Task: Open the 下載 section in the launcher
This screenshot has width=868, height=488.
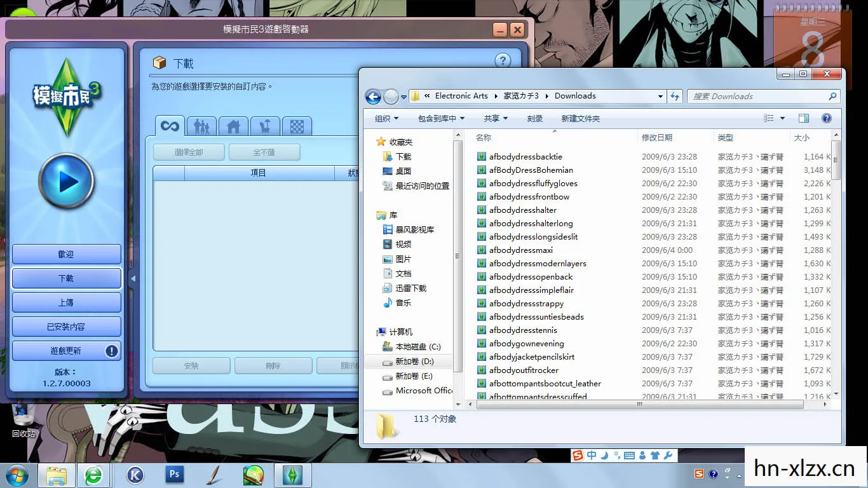Action: 66,278
